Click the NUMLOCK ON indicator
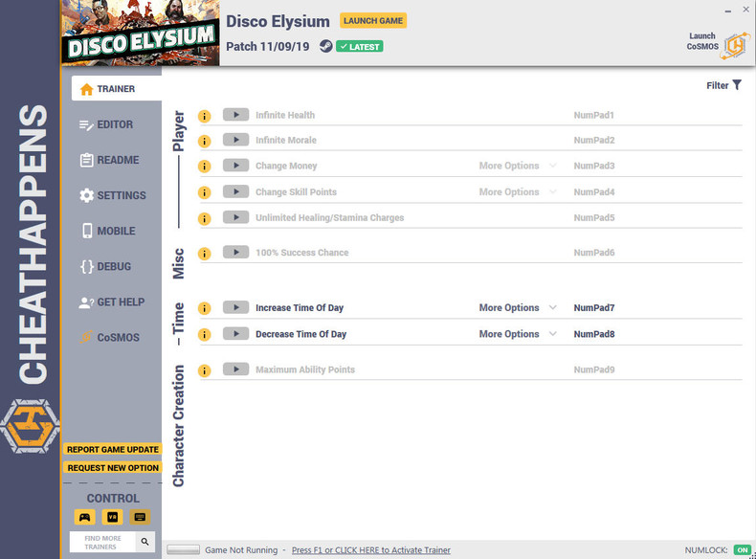This screenshot has height=559, width=756. click(x=743, y=549)
